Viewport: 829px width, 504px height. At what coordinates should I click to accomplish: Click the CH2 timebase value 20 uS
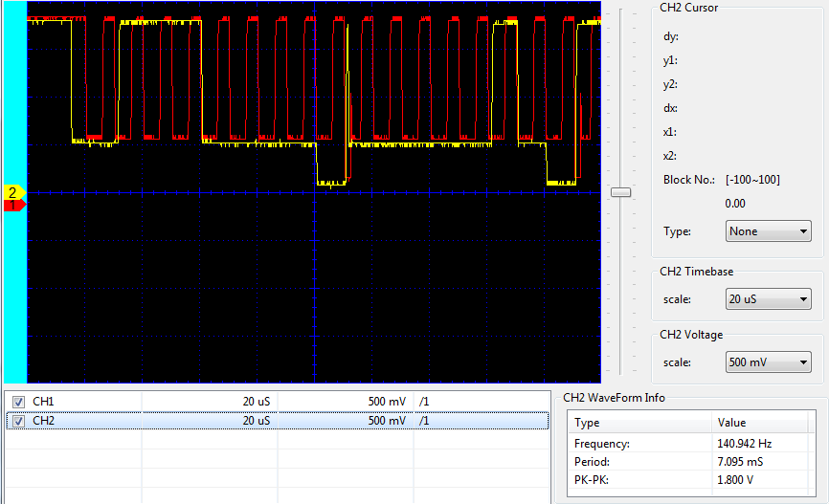tap(257, 421)
